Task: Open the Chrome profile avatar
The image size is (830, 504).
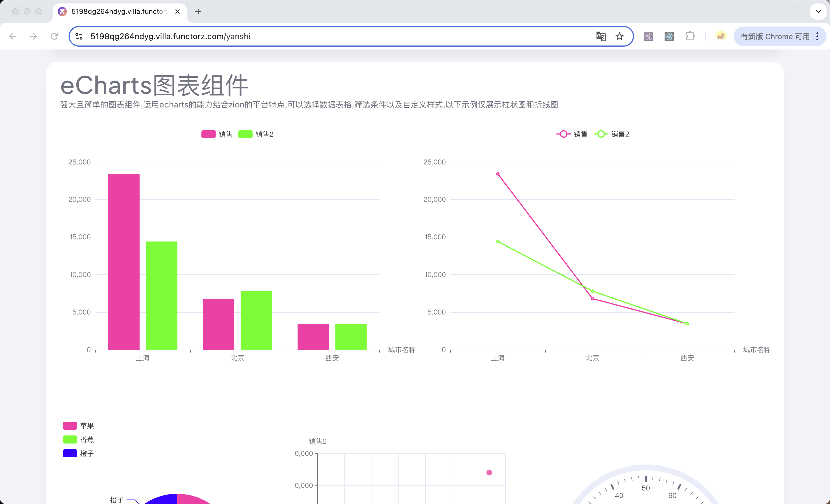Action: 721,36
